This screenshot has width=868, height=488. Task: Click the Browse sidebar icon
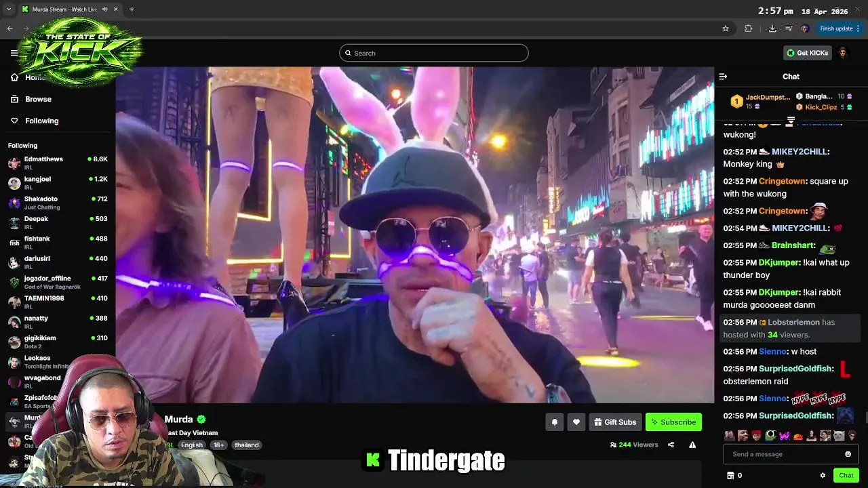point(14,99)
